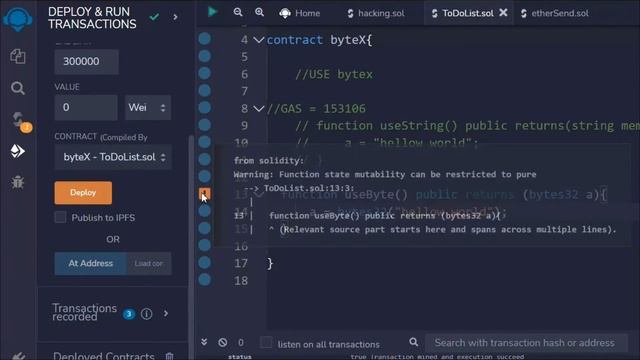
Task: Close the ToDoList.sol tab
Action: [503, 13]
